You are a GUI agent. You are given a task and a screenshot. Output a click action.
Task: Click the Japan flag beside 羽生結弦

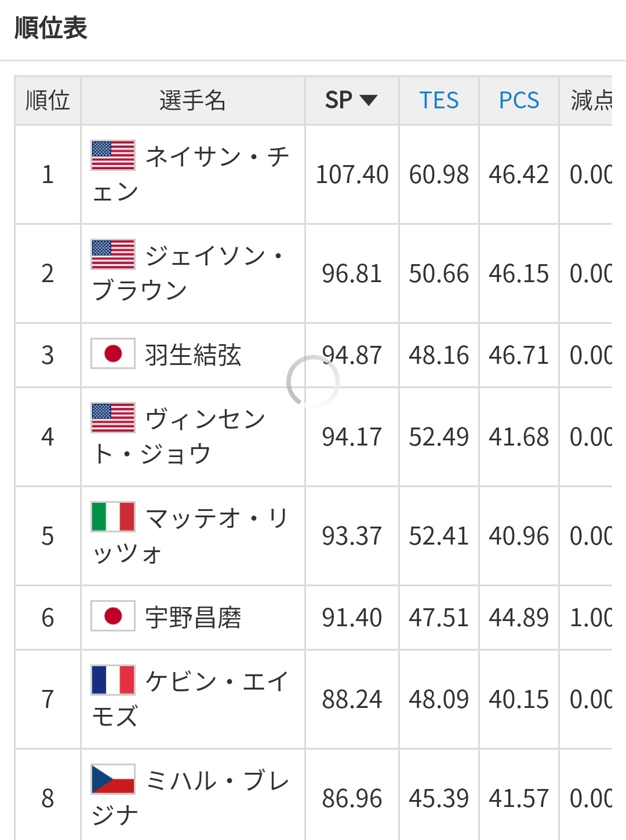[113, 354]
